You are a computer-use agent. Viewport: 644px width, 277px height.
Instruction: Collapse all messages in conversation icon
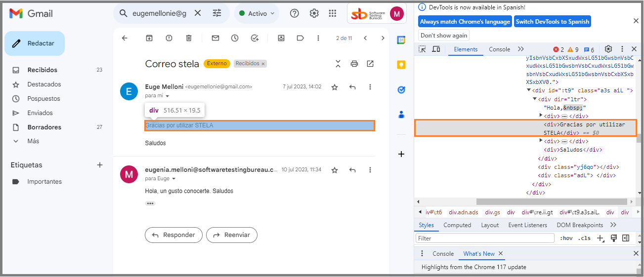pos(338,64)
